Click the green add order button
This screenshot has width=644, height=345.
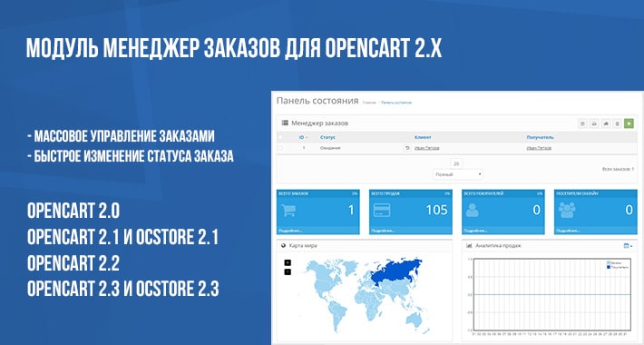[x=629, y=123]
